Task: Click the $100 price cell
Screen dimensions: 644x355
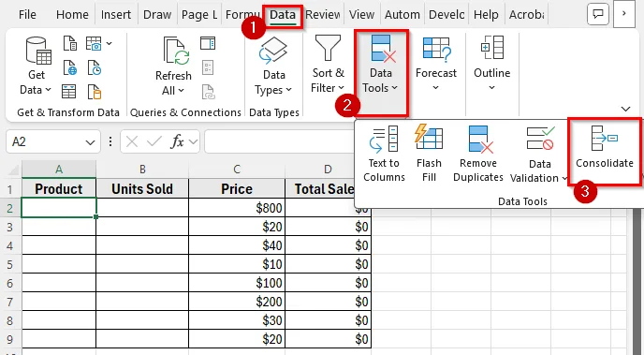Action: pyautogui.click(x=237, y=283)
